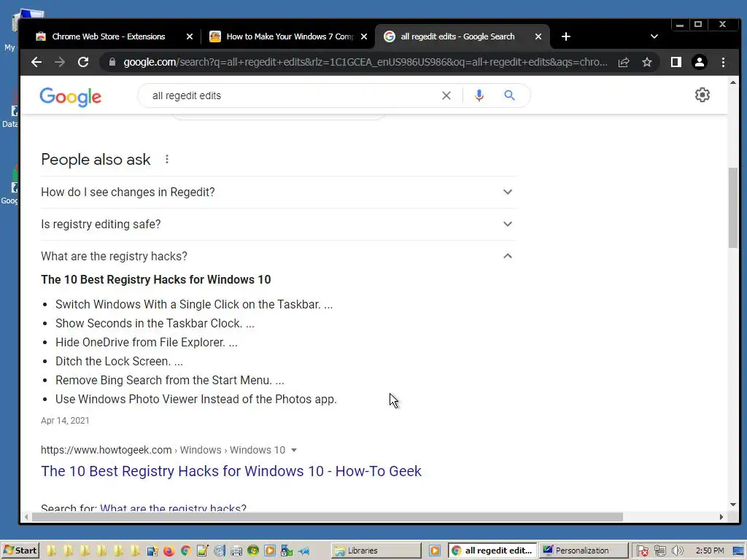Reload the current page
This screenshot has height=560, width=747.
click(83, 63)
